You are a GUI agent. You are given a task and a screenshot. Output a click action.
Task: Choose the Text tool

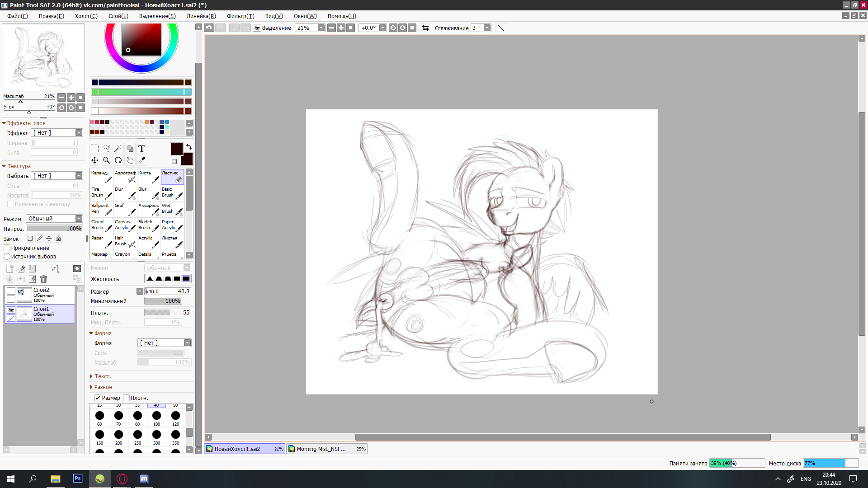pos(142,149)
